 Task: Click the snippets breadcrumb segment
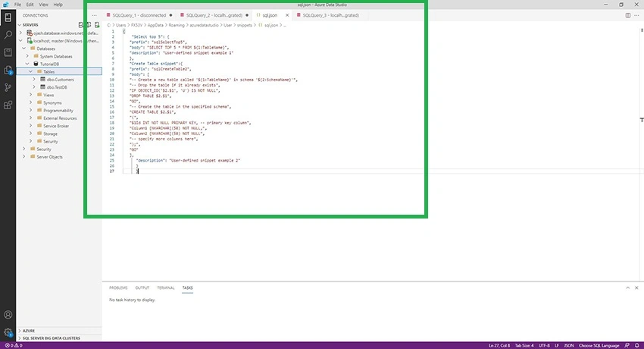tap(245, 25)
